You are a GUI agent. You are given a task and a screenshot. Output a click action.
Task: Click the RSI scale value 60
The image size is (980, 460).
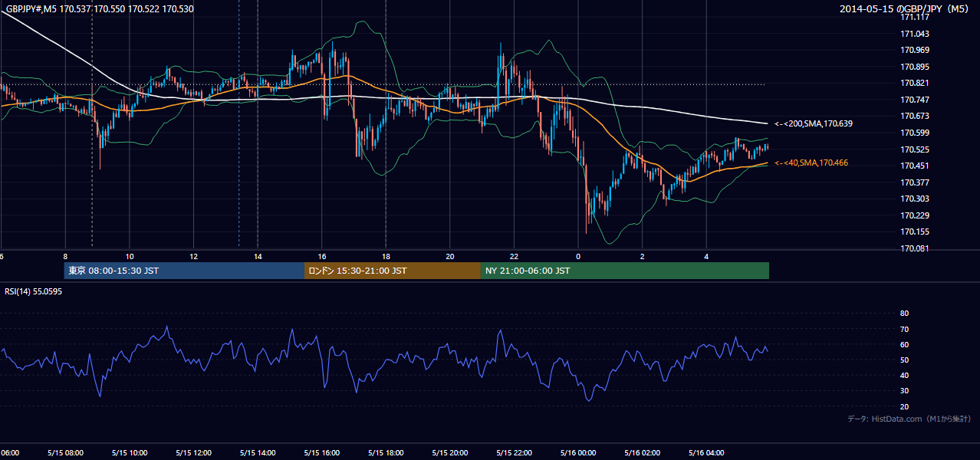click(x=904, y=344)
